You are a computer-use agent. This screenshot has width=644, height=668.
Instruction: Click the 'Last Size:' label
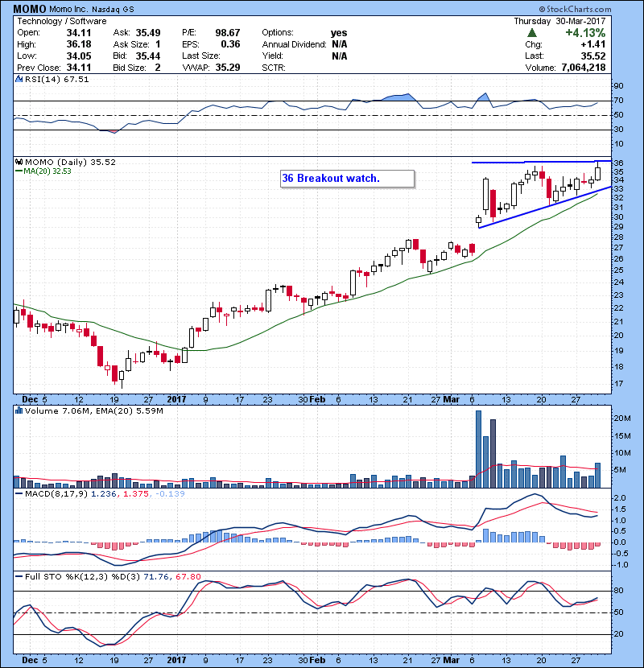[x=200, y=56]
